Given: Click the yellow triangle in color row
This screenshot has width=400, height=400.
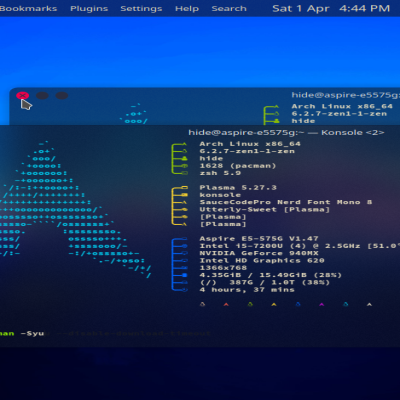Looking at the screenshot, I should 274,304.
